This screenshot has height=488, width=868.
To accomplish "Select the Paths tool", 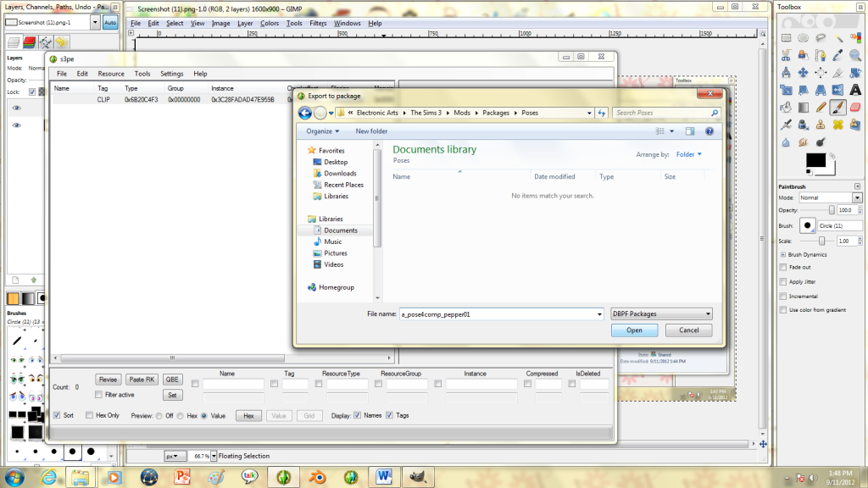I will click(x=821, y=55).
